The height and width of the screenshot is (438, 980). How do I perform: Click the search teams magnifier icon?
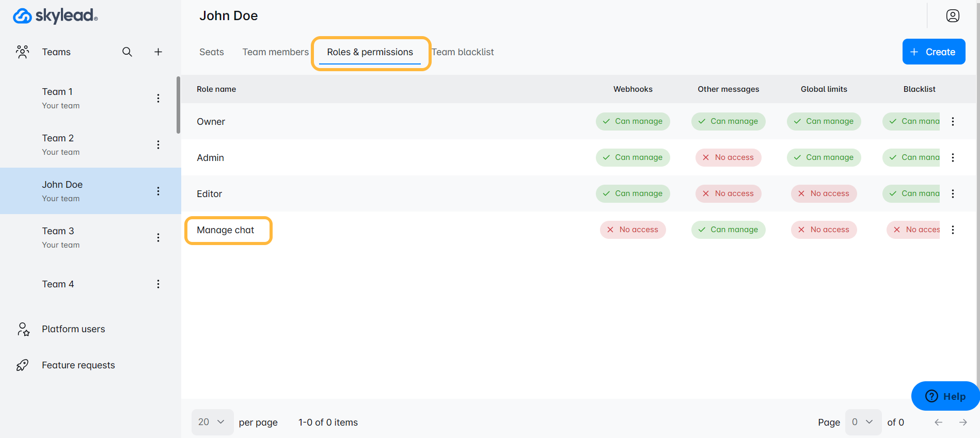(127, 52)
